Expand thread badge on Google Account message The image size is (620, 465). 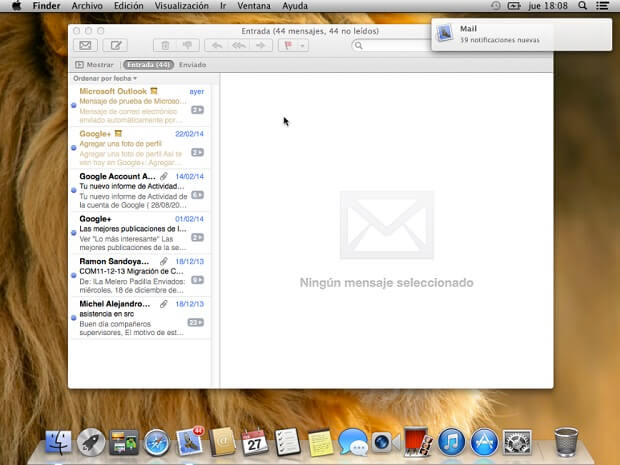197,195
